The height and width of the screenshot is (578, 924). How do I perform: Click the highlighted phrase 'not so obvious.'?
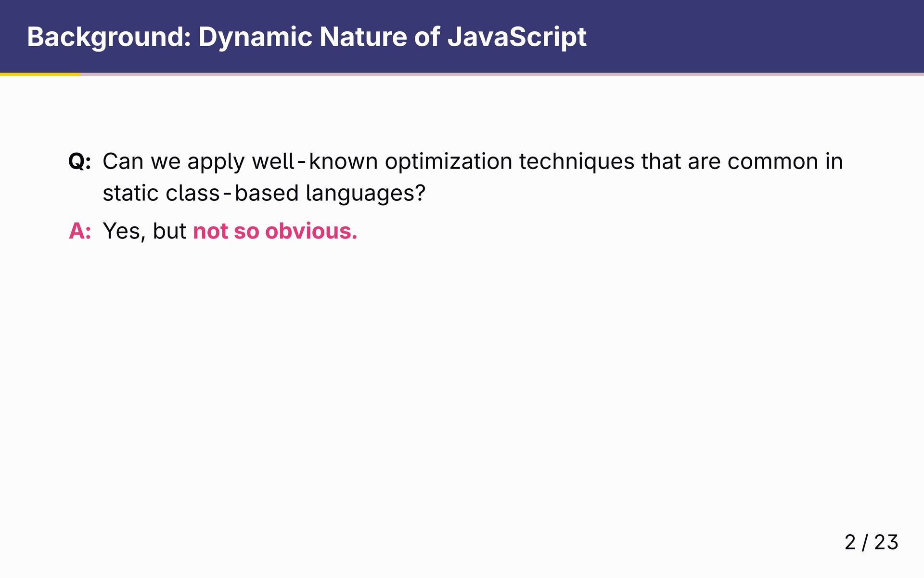tap(275, 231)
